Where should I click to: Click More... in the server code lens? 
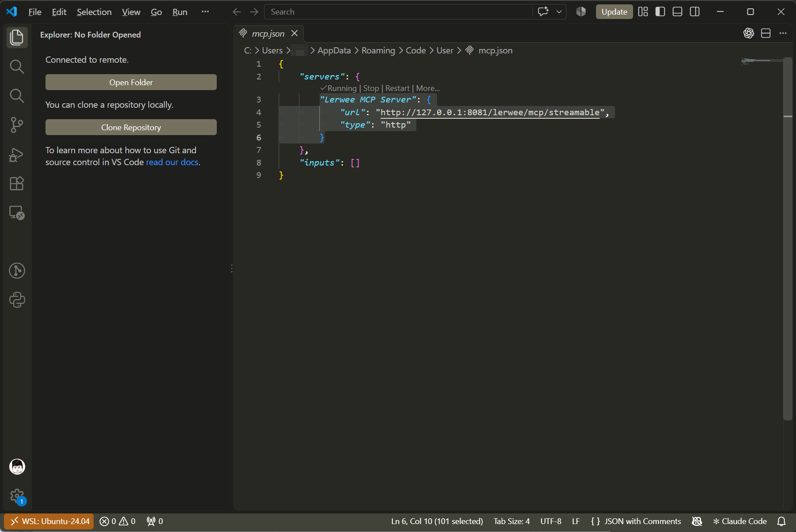428,88
